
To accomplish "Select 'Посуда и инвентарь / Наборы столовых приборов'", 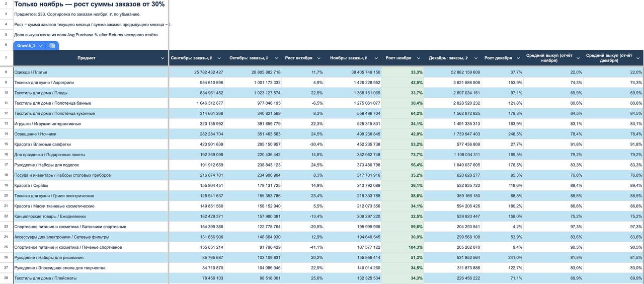I will (91, 175).
